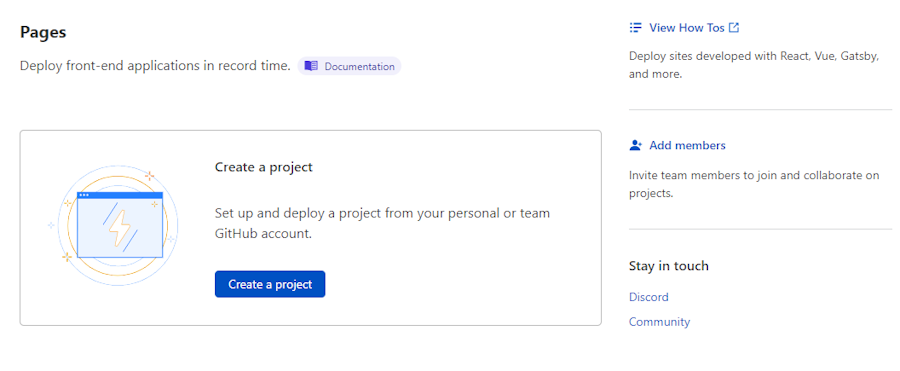Viewport: 900px width, 371px height.
Task: Click 'Set up and deploy a project' description
Action: click(382, 223)
